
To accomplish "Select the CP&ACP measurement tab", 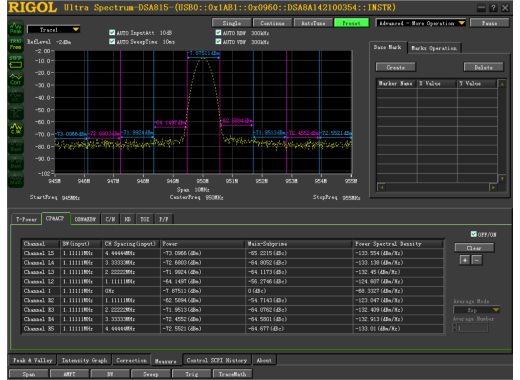I will [55, 218].
